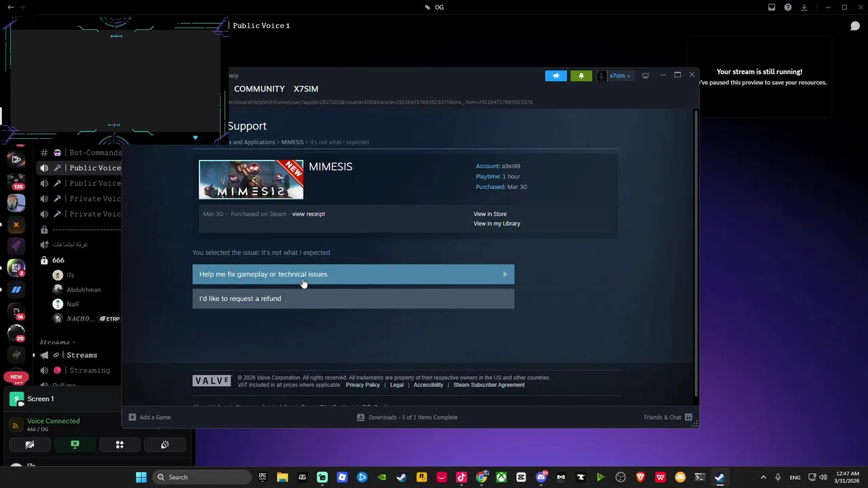This screenshot has width=868, height=488.
Task: Open Steam notifications bell
Action: [x=581, y=76]
